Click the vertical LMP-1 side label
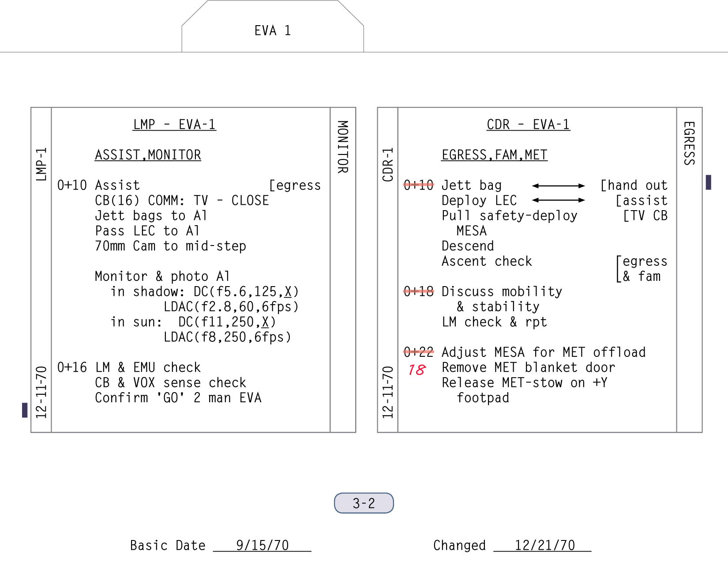 click(41, 164)
